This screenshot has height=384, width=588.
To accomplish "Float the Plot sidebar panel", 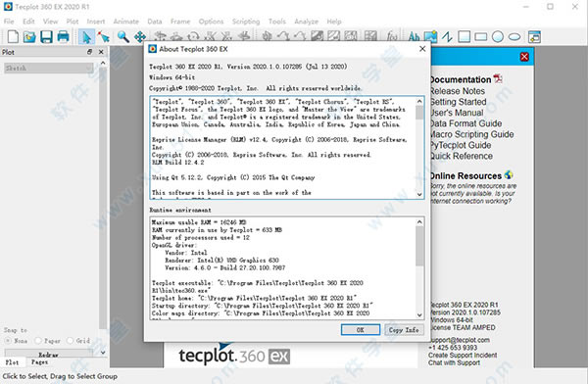I will click(x=89, y=52).
